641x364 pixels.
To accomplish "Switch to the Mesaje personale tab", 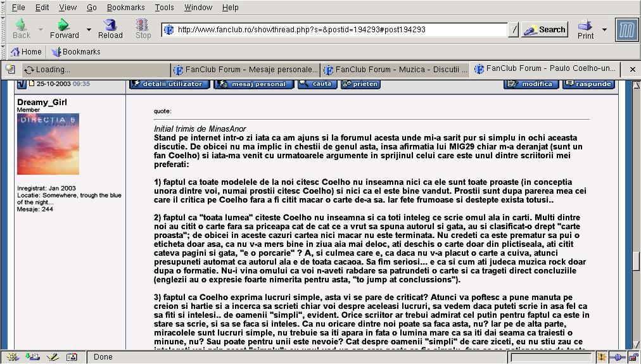I will (x=246, y=70).
